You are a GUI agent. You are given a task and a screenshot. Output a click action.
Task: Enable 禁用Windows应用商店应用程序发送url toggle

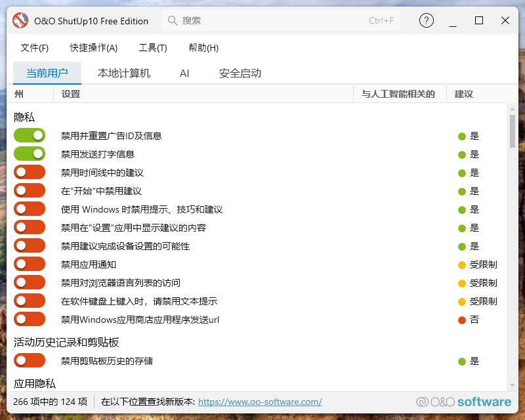pos(30,319)
